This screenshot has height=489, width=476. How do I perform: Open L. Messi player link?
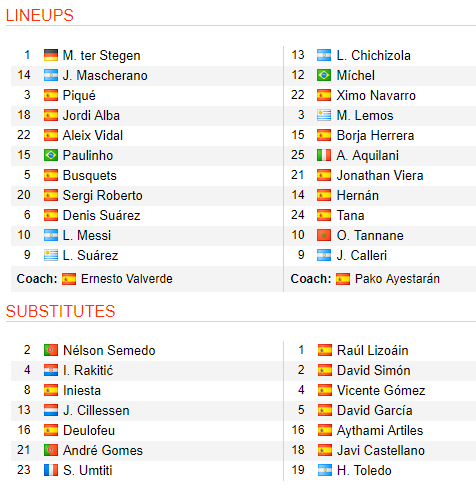pos(87,235)
